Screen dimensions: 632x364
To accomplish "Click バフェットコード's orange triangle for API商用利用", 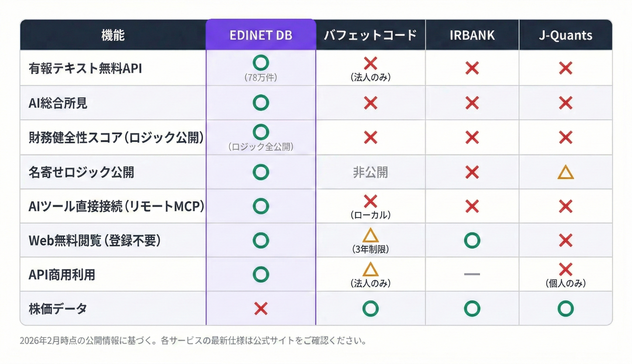I will click(370, 270).
